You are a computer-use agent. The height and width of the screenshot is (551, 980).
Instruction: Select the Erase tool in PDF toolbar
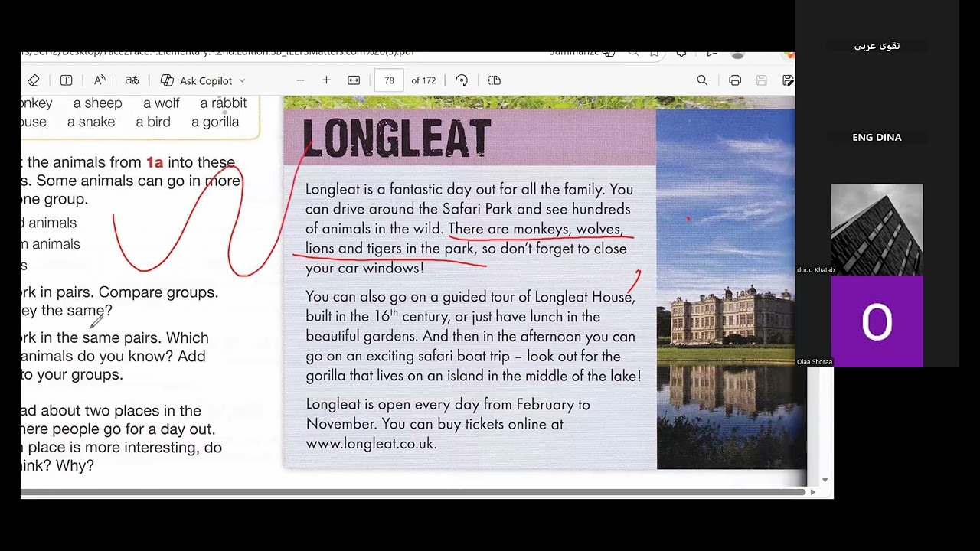coord(33,80)
